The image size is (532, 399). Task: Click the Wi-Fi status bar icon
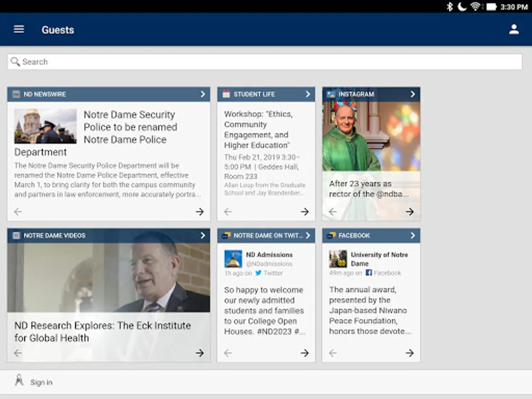coord(476,6)
